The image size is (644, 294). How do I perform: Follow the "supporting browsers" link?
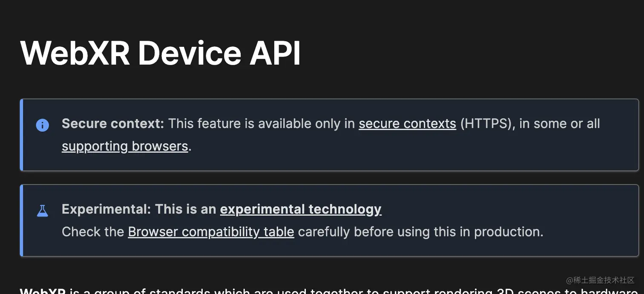125,146
